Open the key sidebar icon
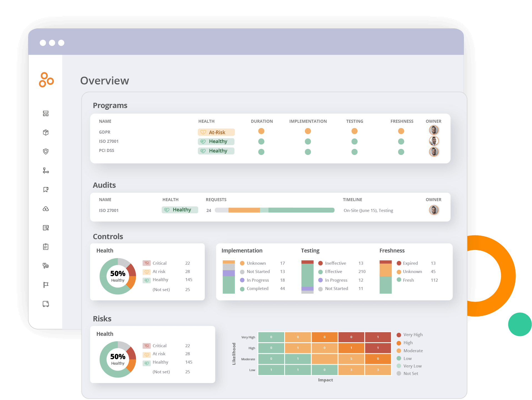 pos(46,266)
